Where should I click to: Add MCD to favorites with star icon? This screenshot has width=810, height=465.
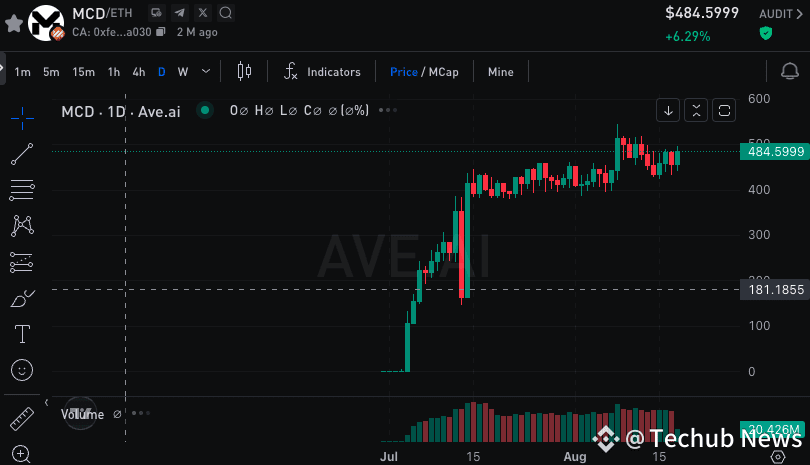14,23
